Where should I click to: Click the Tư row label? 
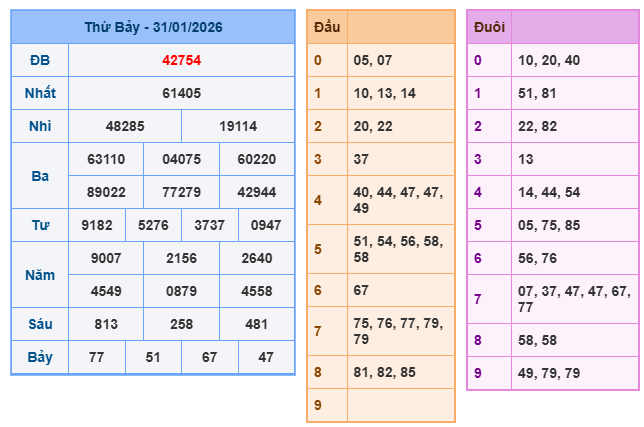click(40, 225)
